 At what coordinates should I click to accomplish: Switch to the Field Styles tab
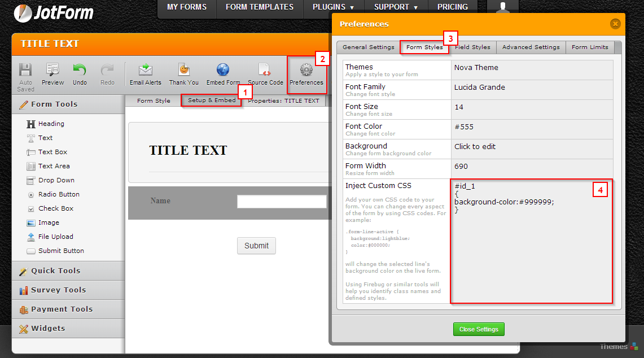(472, 47)
